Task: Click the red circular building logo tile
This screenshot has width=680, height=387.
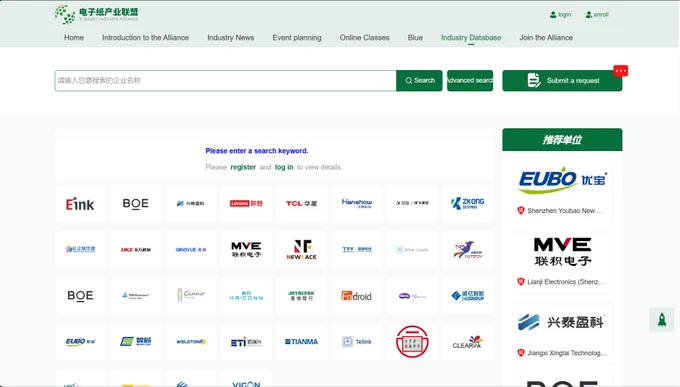Action: point(412,341)
